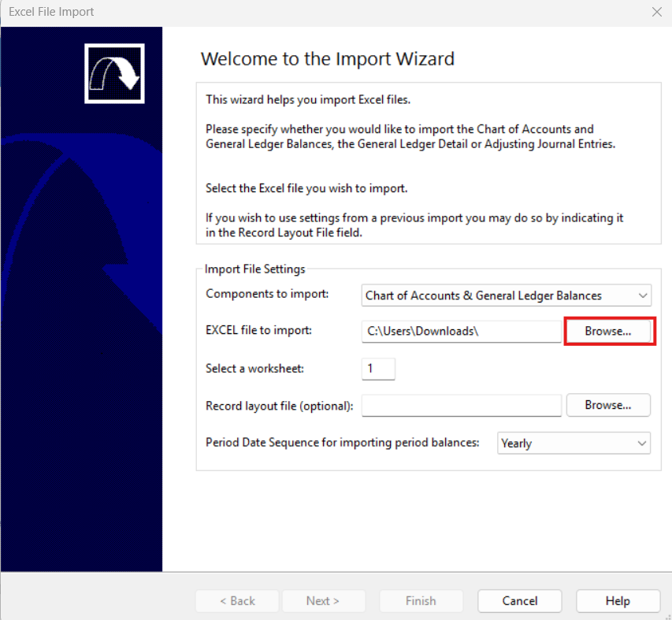Image resolution: width=672 pixels, height=620 pixels.
Task: Click the 'Period Date Sequence for importing' label
Action: (x=343, y=443)
